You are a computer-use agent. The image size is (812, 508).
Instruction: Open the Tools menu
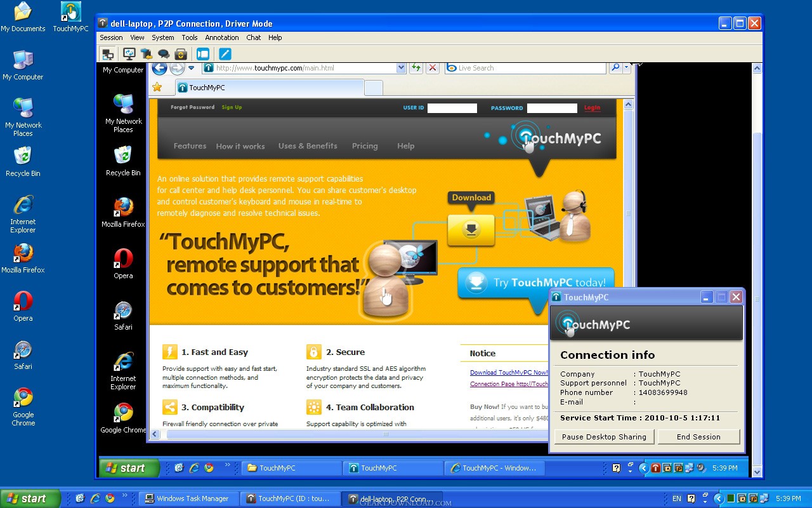pyautogui.click(x=190, y=37)
